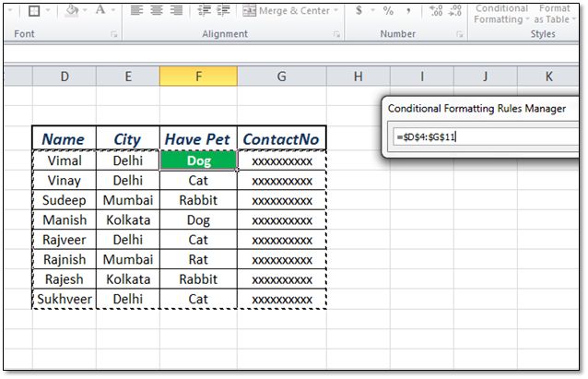This screenshot has width=588, height=379.
Task: Apply Percent Style formatting
Action: 389,10
